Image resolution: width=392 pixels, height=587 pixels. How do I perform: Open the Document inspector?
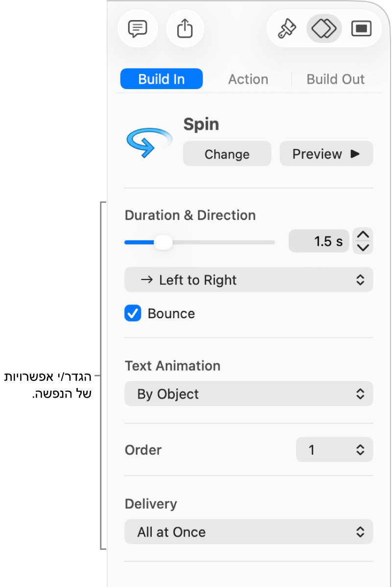(361, 28)
